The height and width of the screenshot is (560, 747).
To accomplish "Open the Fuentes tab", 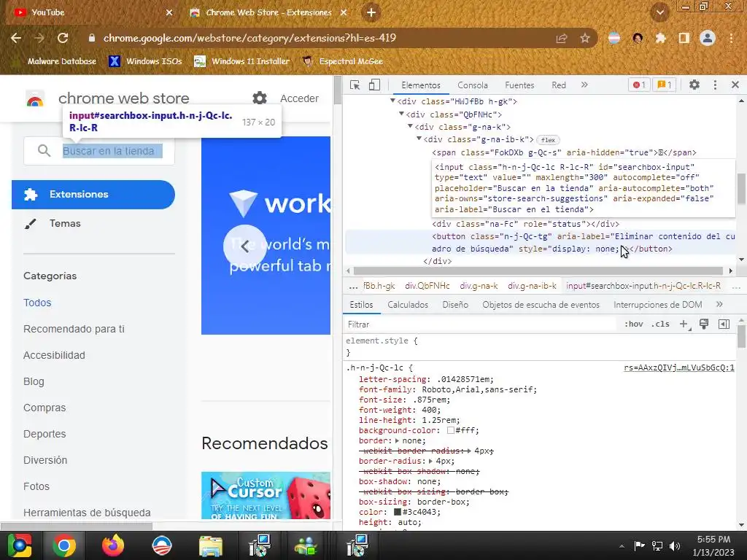I will tap(519, 85).
